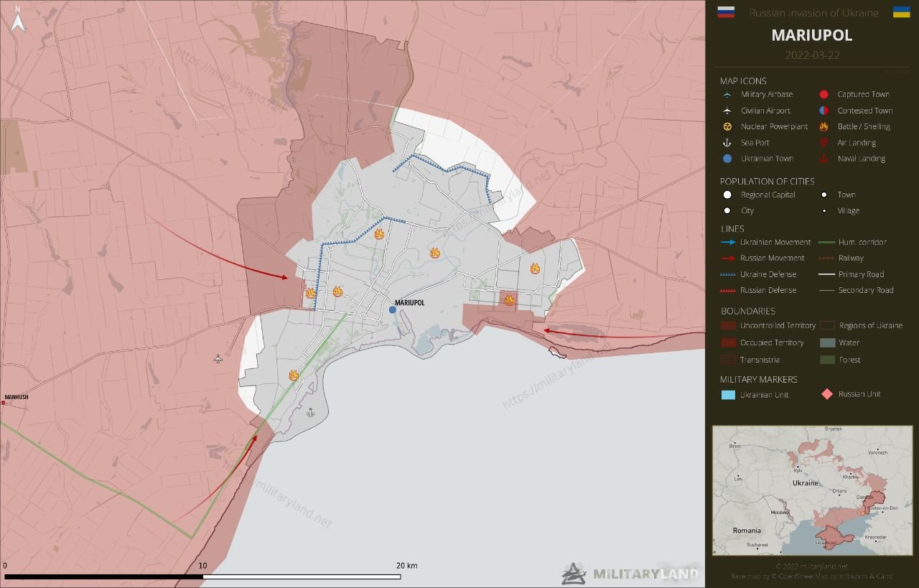Click the anchor sea port icon on map

(310, 412)
